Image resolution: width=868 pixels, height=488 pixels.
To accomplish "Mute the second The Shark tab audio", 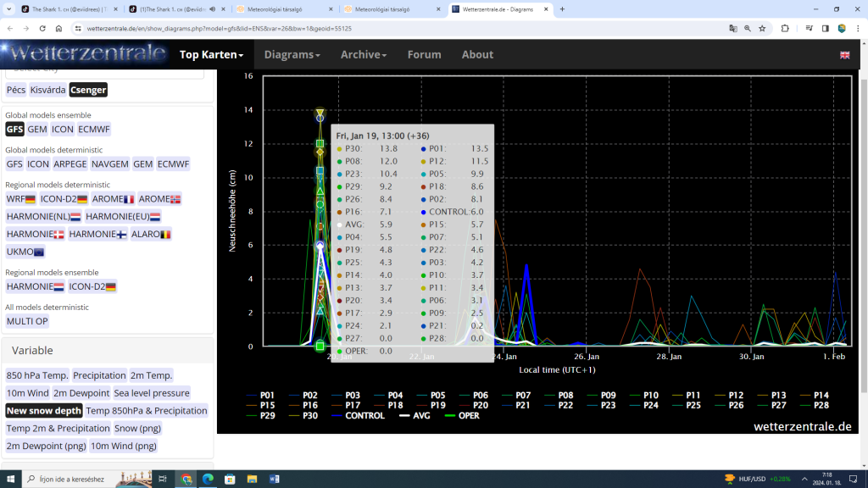I will pyautogui.click(x=211, y=9).
